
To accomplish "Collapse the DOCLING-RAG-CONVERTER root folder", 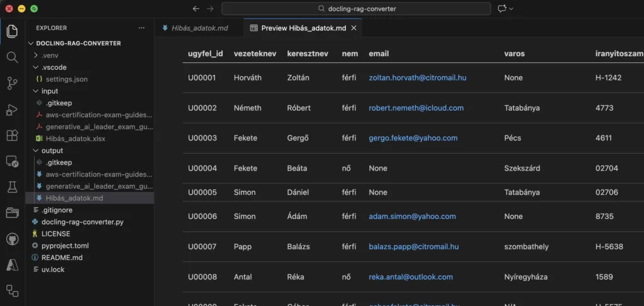I will (78, 43).
